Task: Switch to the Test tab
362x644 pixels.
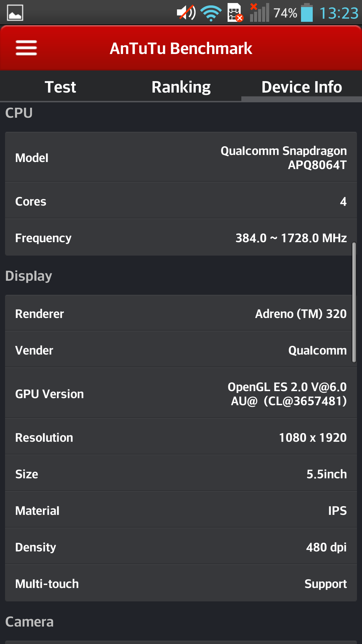Action: (x=60, y=87)
